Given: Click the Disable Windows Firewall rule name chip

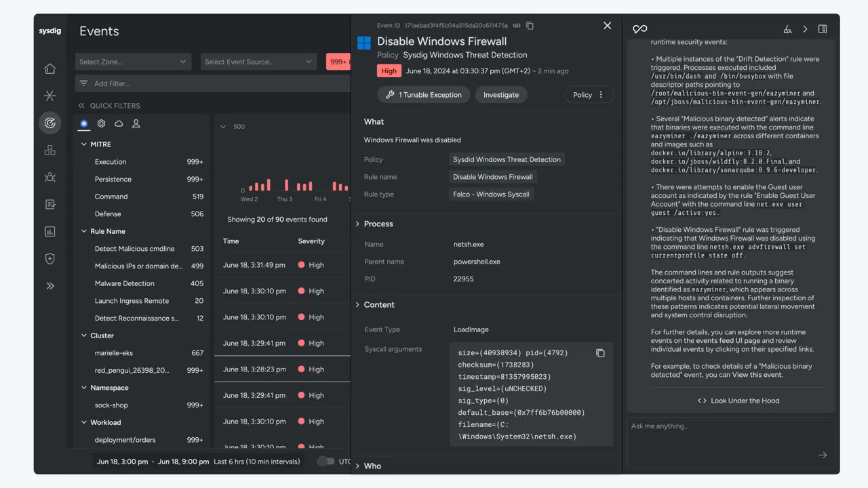Looking at the screenshot, I should coord(493,177).
